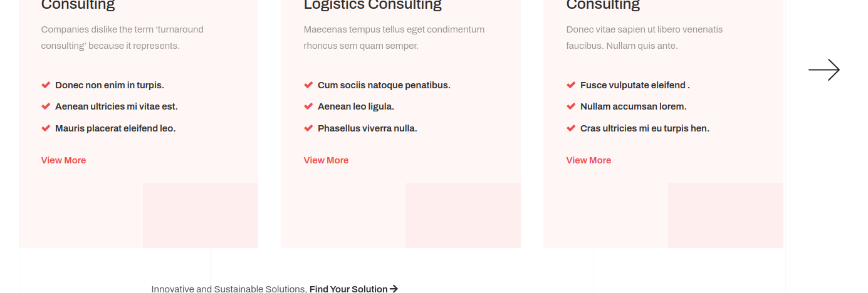Screen dimensions: 868x293
Task: Open View More under turnaround consulting card
Action: 63,160
